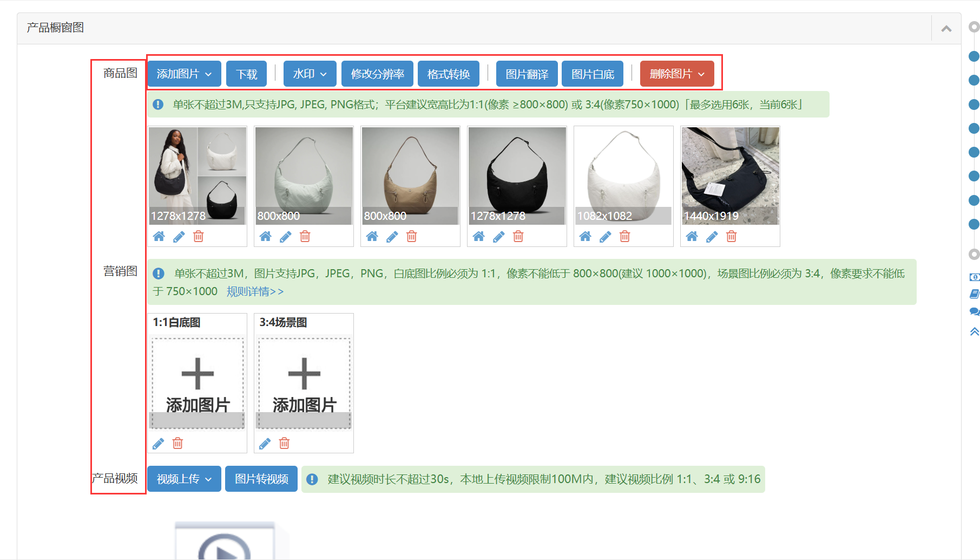Add an image to the 1:1白底图 slot
The image size is (980, 560).
tap(198, 382)
